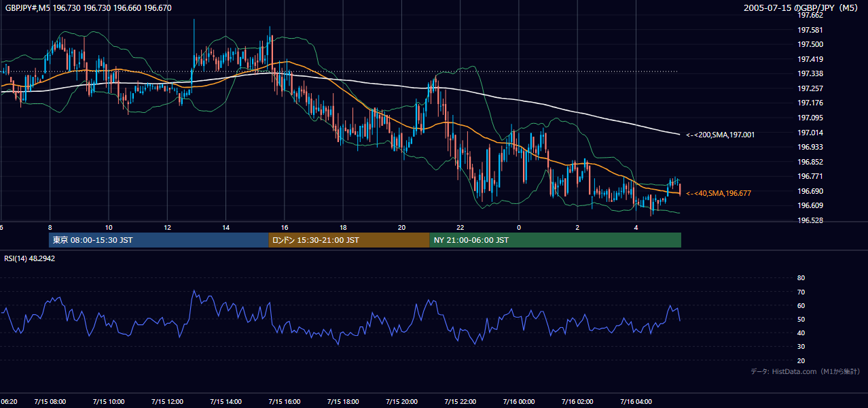Click the RSI scale value 60
Image resolution: width=868 pixels, height=408 pixels.
[801, 305]
